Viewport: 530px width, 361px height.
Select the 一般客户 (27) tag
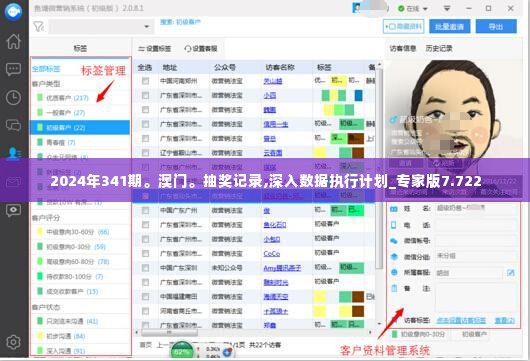80,113
